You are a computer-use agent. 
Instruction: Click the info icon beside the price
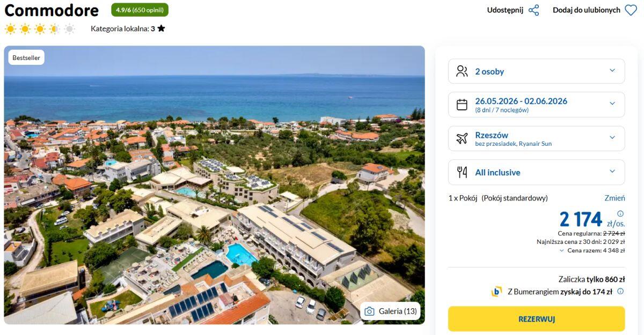point(620,213)
